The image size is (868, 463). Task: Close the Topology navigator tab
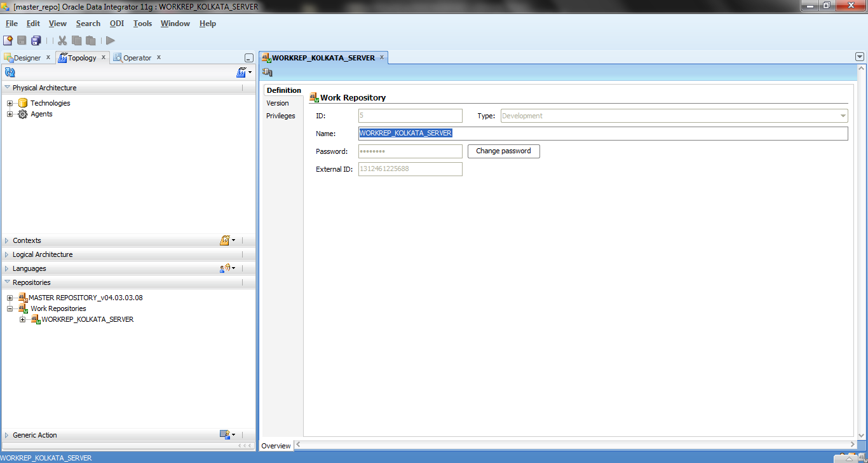point(104,57)
